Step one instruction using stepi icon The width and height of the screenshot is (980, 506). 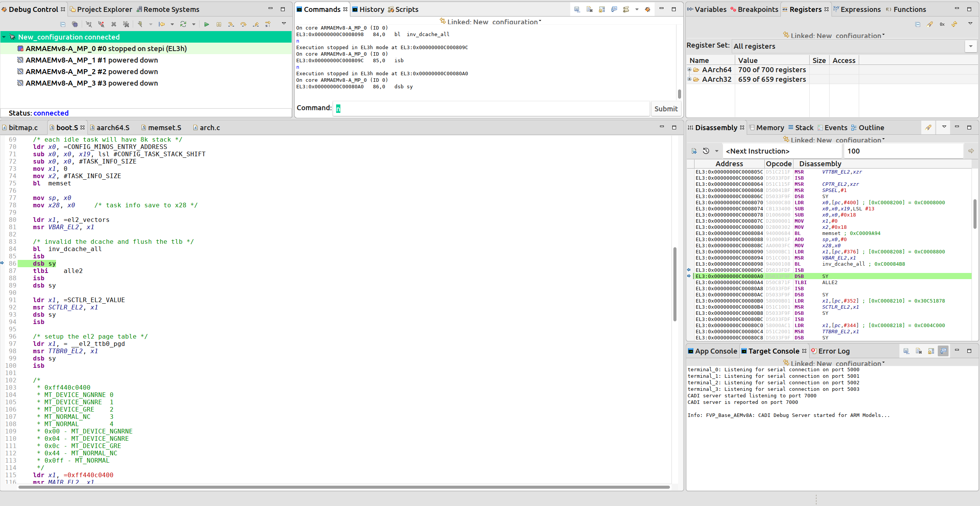coord(267,25)
